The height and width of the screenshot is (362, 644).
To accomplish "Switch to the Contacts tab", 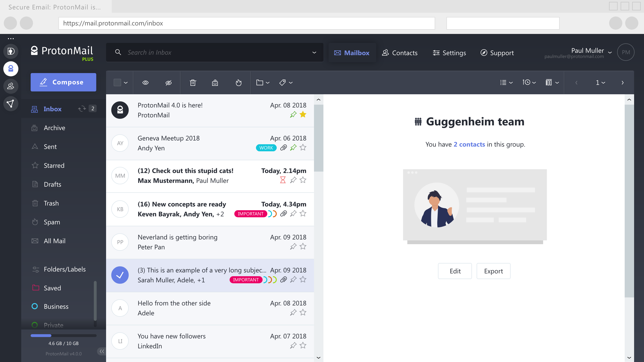I will (x=400, y=53).
